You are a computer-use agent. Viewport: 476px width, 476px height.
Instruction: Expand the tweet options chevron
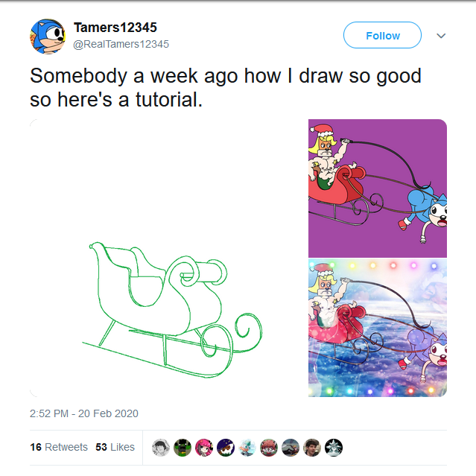point(441,36)
